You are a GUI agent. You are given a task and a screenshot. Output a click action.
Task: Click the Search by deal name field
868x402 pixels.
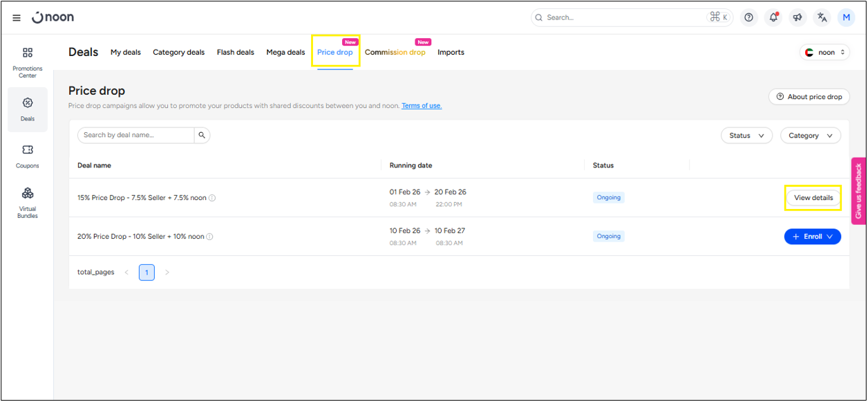pos(136,136)
